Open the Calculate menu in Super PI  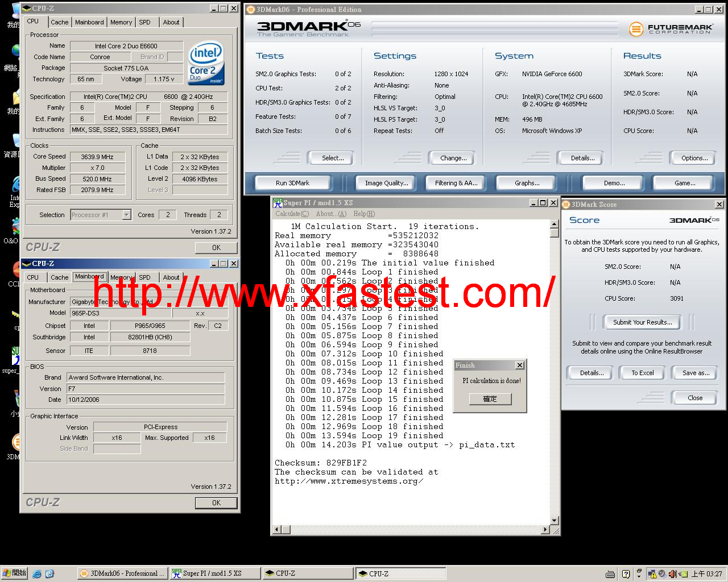tap(292, 214)
